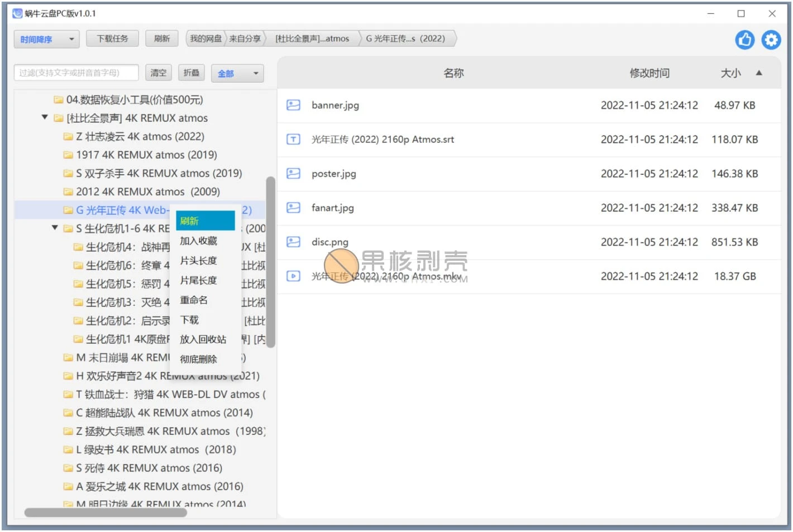Select 彻底删除 in the context menu
Screen dimensions: 793x532
[198, 359]
